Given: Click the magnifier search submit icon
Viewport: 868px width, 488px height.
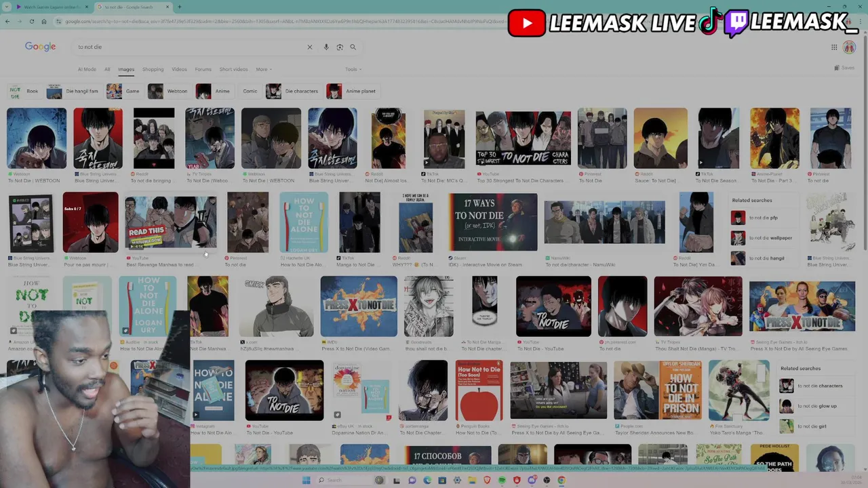Looking at the screenshot, I should tap(353, 47).
